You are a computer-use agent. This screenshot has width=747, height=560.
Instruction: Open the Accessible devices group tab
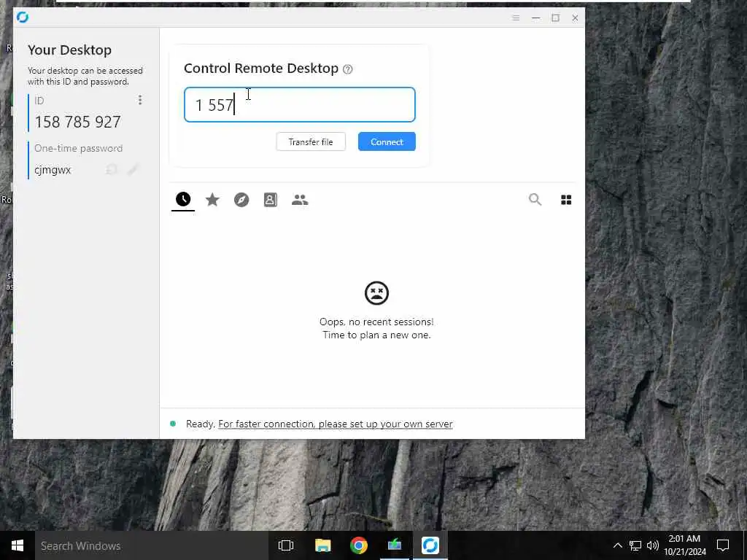pyautogui.click(x=300, y=200)
